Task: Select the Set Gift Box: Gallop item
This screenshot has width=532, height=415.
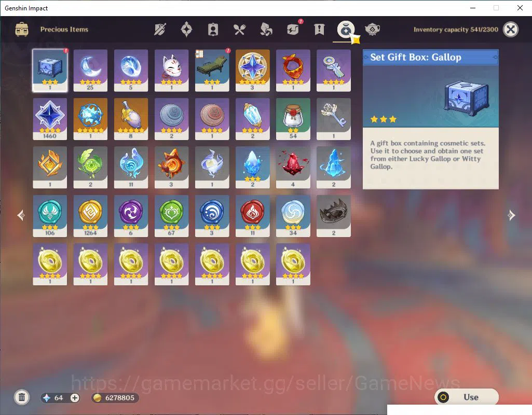Action: pyautogui.click(x=50, y=71)
